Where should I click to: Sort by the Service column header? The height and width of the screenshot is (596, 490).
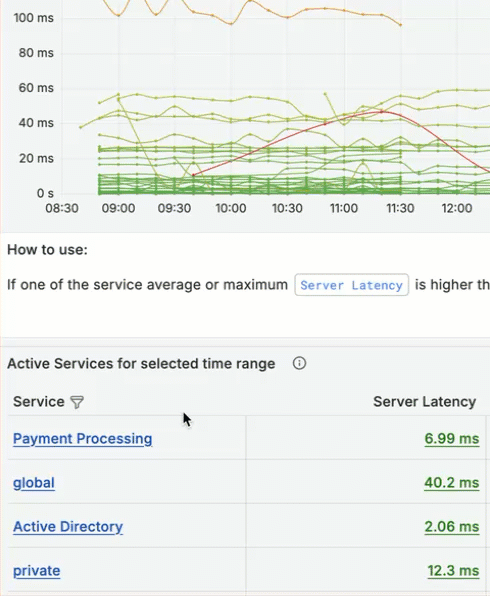39,402
